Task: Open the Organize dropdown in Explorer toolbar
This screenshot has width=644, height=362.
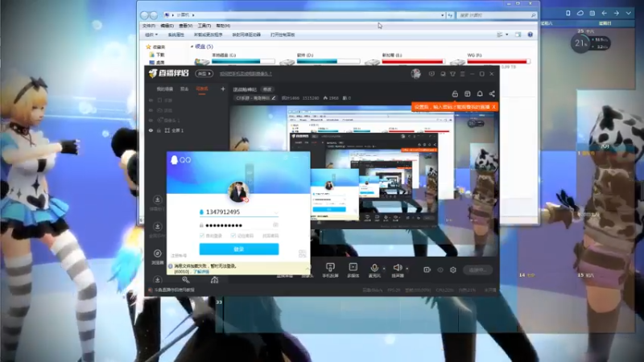Action: [x=151, y=35]
